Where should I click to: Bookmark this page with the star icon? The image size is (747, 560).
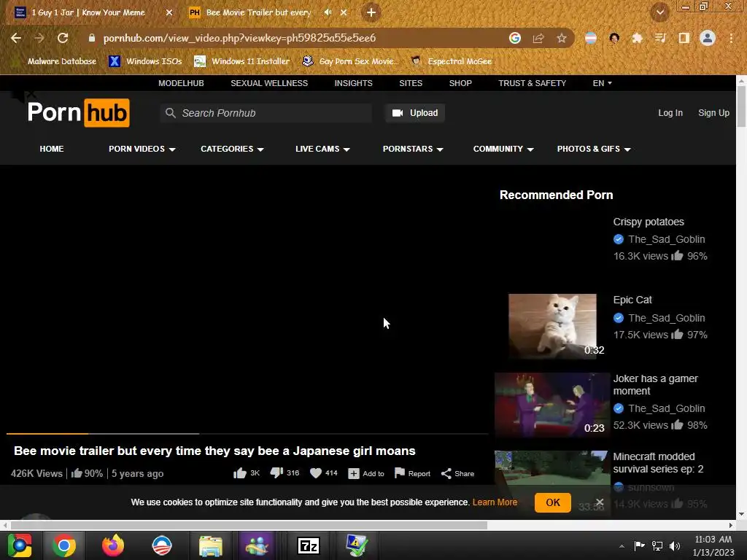point(562,38)
